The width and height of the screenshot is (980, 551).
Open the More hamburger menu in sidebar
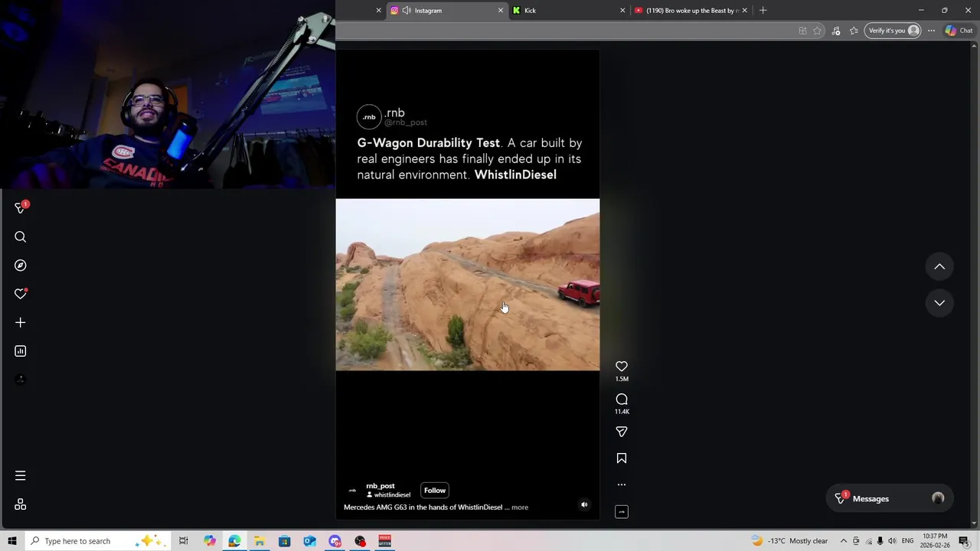[x=21, y=476]
